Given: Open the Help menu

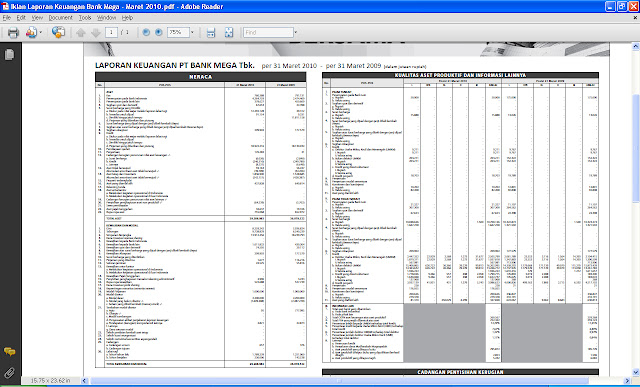Looking at the screenshot, I should [127, 18].
